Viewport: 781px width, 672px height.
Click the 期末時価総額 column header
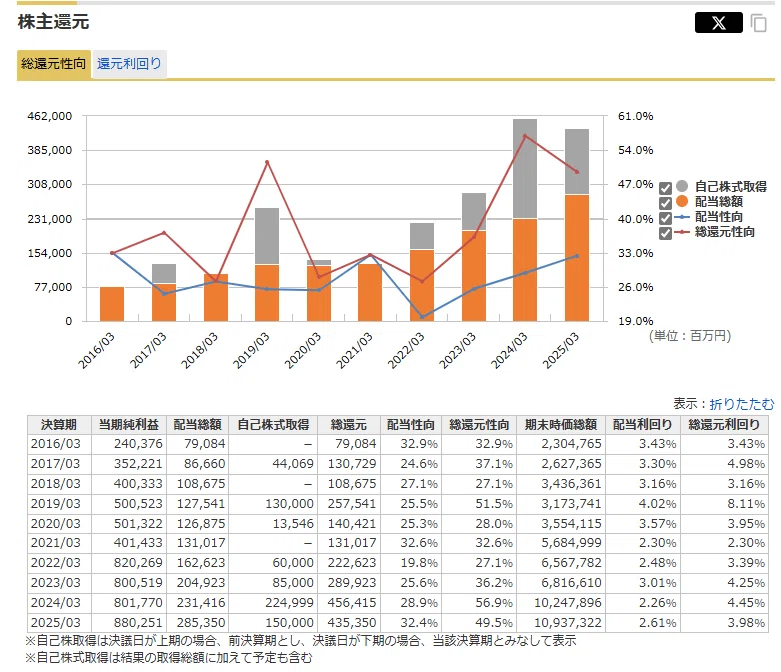click(561, 425)
